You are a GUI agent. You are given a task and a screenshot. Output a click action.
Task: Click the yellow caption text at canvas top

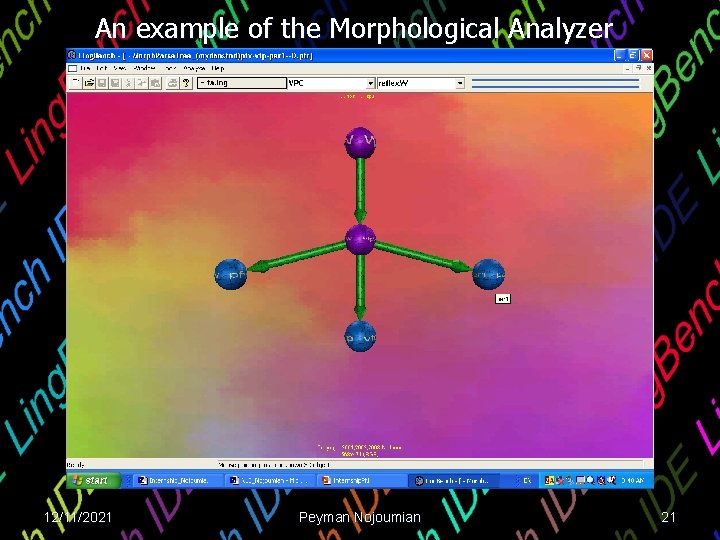(x=357, y=96)
